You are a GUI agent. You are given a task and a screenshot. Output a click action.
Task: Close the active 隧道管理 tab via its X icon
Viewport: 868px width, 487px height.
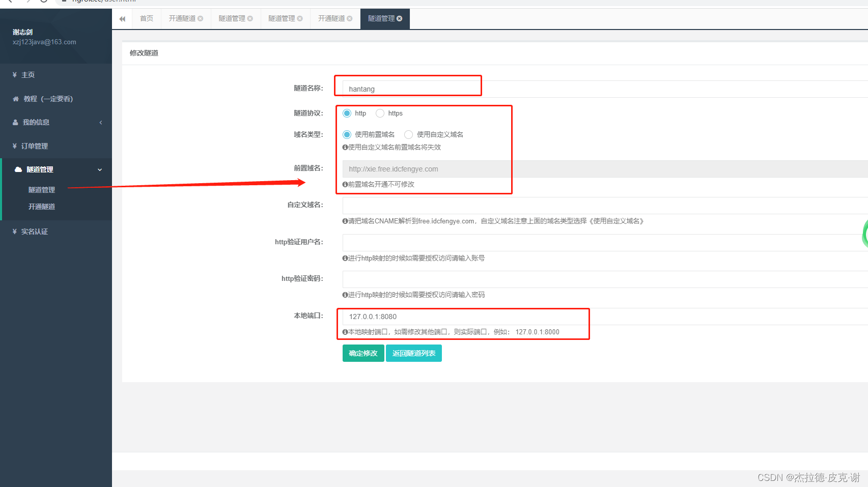coord(400,19)
